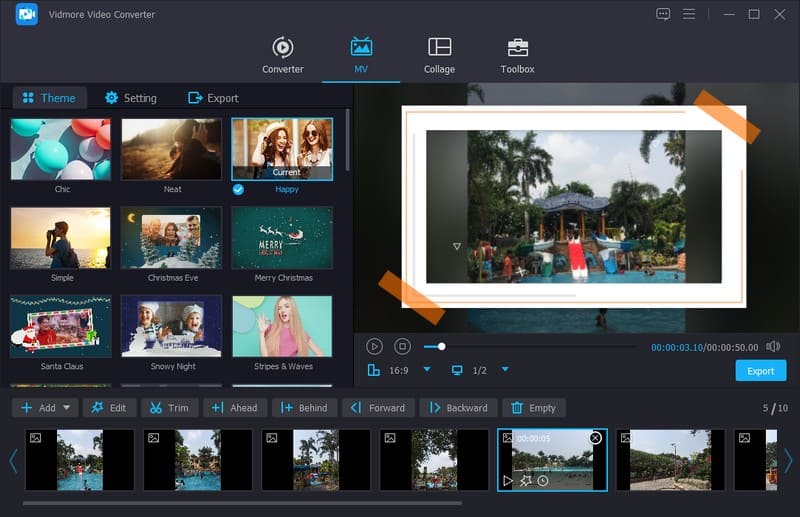Choose the Simple theme thumbnail

[61, 238]
